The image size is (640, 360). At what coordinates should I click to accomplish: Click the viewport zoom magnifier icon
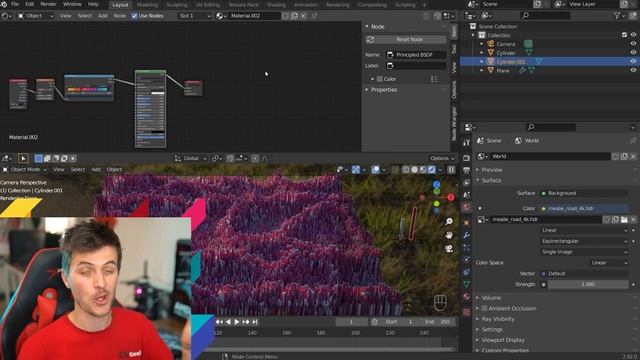(449, 221)
